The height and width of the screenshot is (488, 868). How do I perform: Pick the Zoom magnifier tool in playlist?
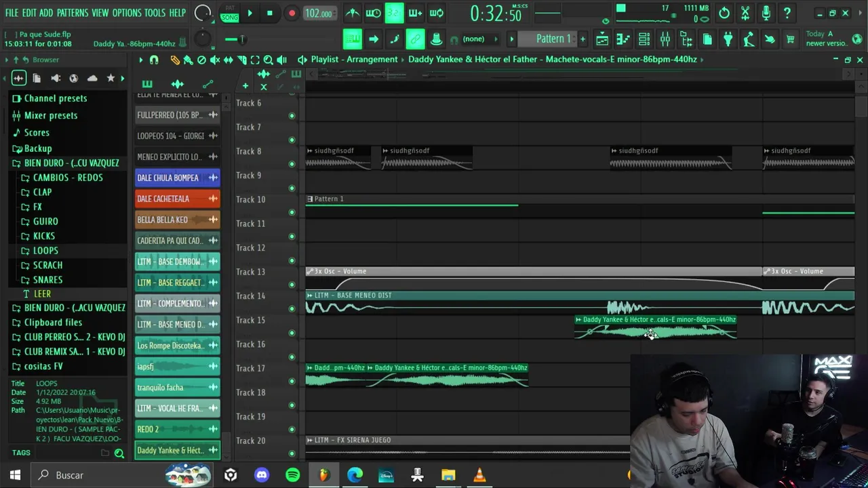click(269, 60)
